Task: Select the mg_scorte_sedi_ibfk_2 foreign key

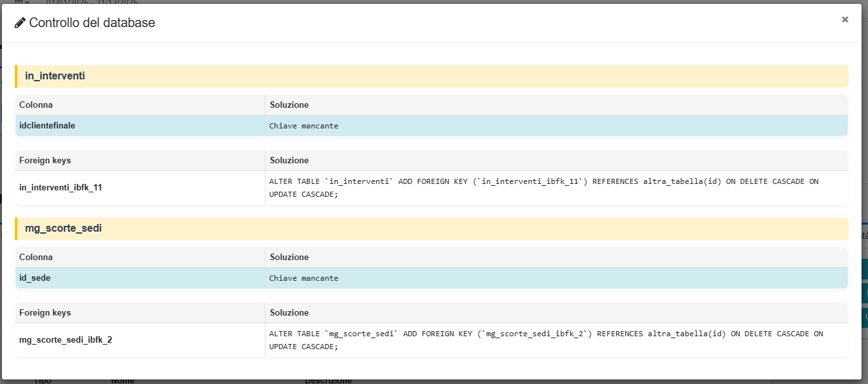Action: click(66, 339)
